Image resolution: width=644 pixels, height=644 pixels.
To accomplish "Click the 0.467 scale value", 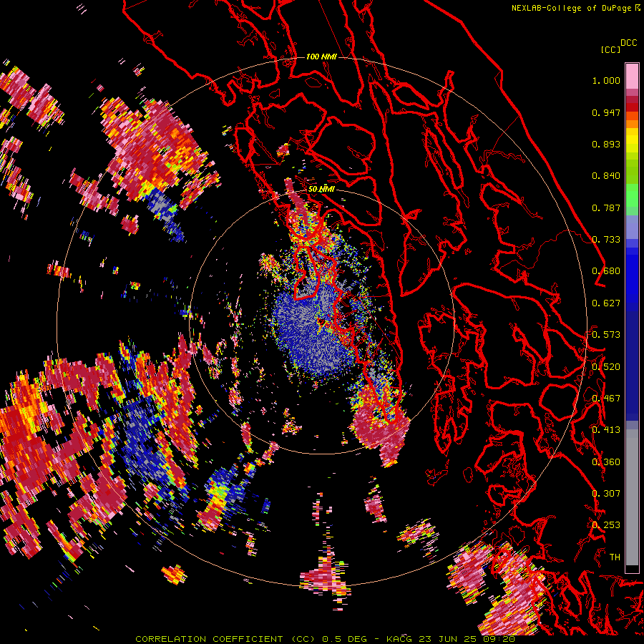I will pyautogui.click(x=606, y=399).
